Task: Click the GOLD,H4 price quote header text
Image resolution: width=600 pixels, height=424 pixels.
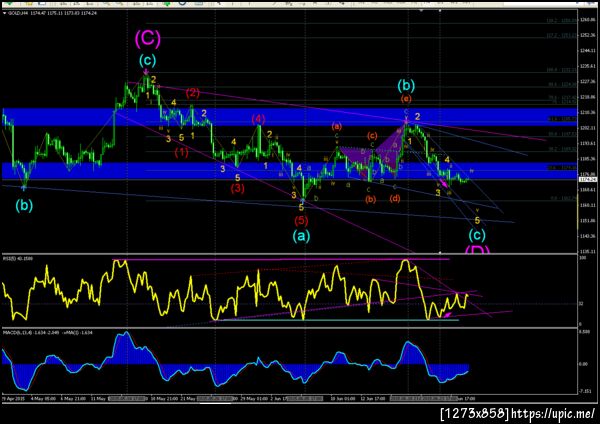Action: (x=52, y=13)
